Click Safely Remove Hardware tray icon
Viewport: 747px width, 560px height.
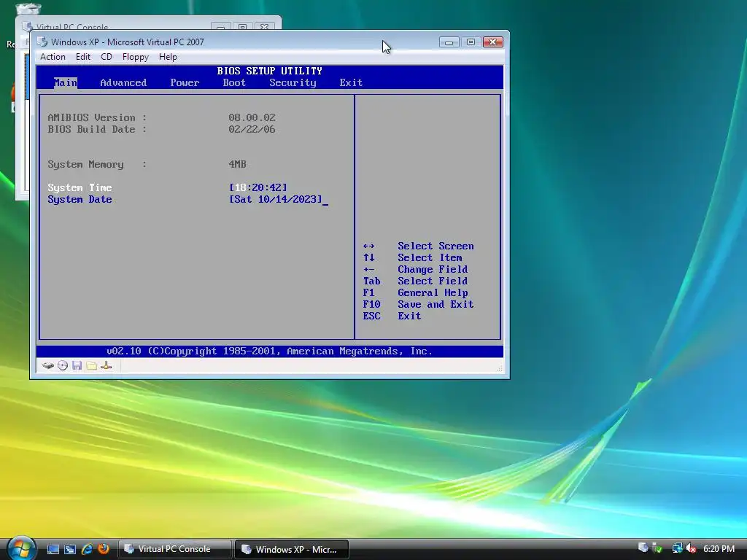click(x=657, y=548)
